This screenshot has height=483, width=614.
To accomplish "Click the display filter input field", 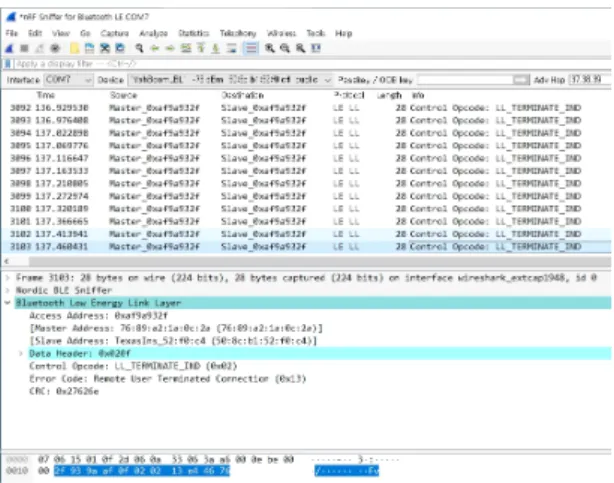I will tap(312, 64).
